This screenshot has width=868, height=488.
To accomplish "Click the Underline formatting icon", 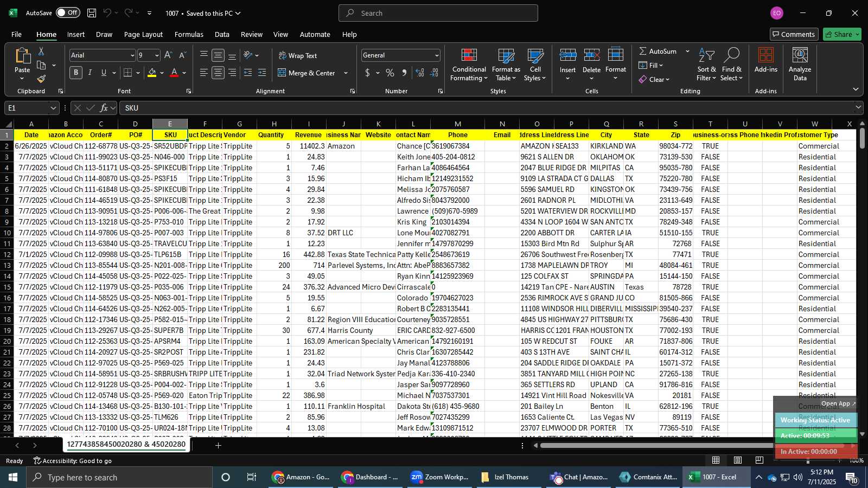I will [104, 73].
